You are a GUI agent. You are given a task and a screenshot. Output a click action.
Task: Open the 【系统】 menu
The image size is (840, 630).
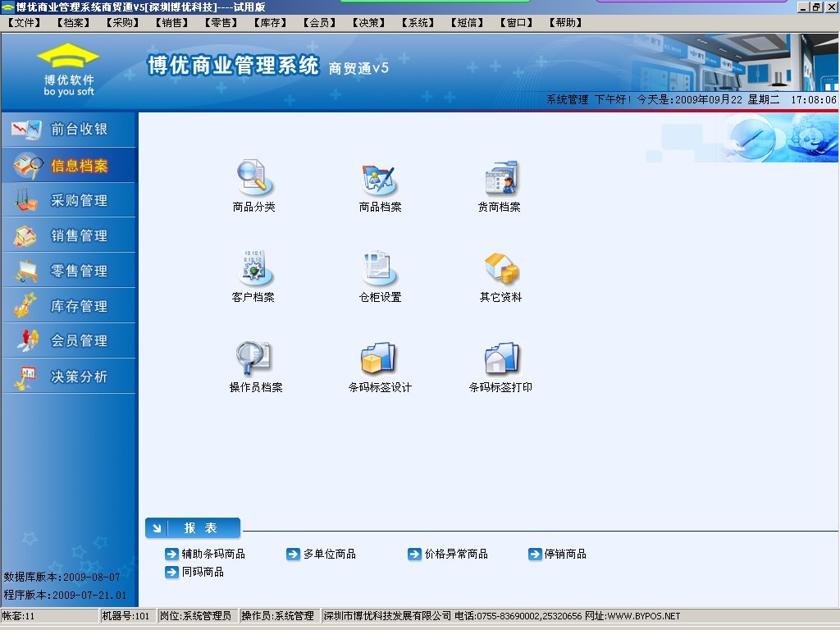(418, 23)
